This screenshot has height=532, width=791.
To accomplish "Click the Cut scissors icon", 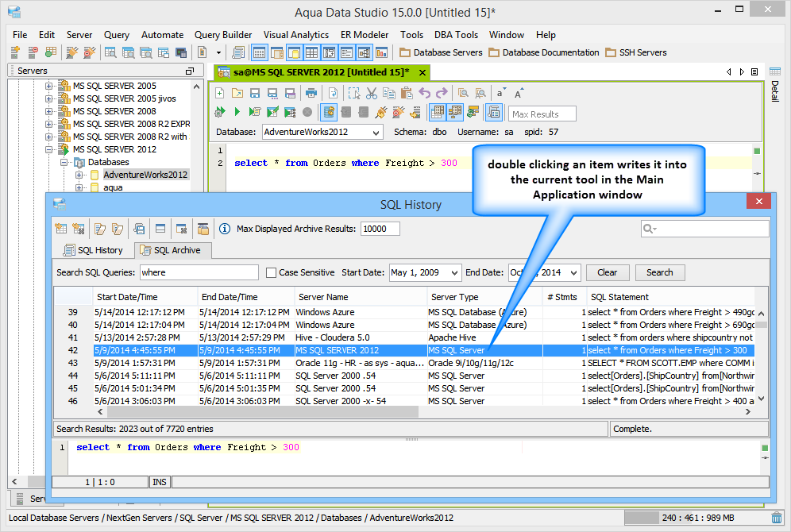I will (372, 93).
